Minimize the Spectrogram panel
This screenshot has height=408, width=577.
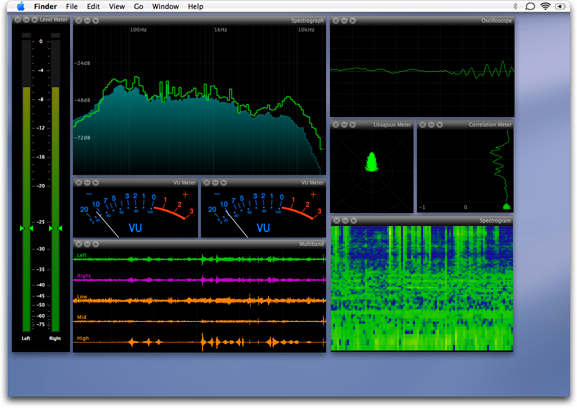coord(345,220)
